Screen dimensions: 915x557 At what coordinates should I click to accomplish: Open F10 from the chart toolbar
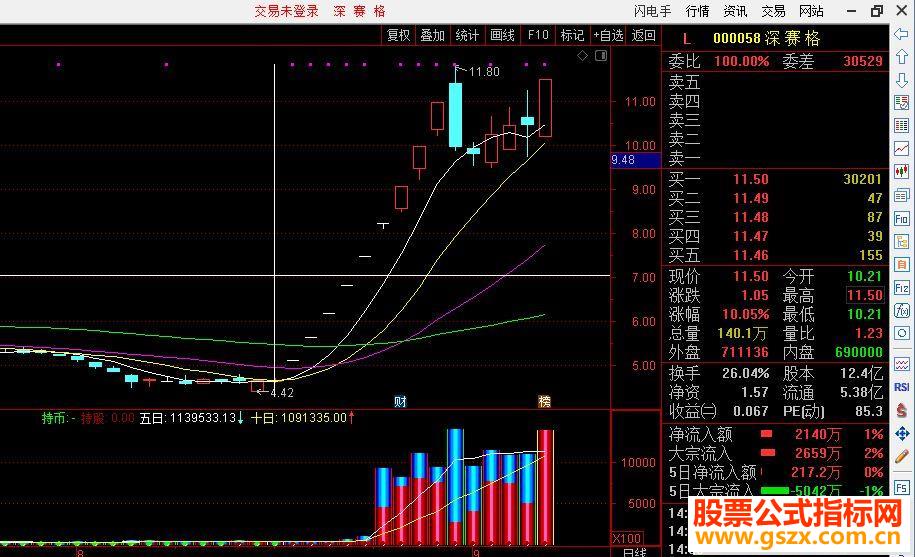pos(538,36)
